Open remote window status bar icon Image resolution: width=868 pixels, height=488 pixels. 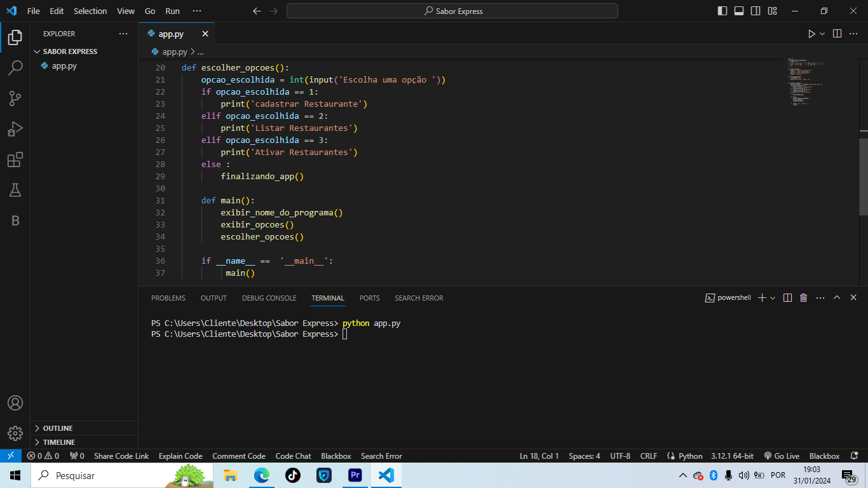click(x=10, y=456)
